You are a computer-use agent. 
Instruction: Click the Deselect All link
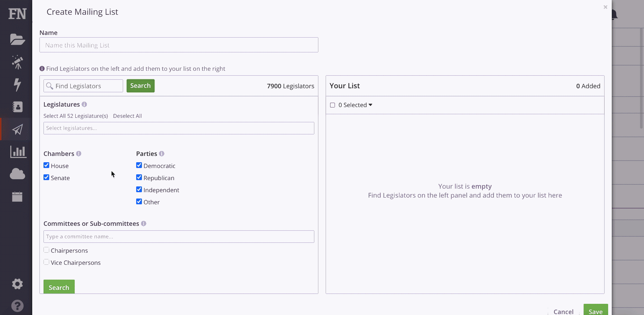(x=128, y=116)
